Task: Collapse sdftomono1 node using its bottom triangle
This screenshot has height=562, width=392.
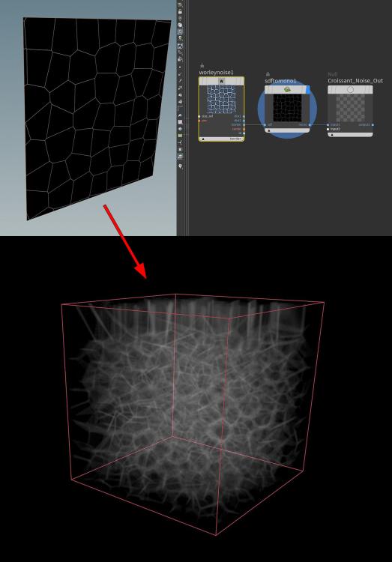Action: [x=269, y=131]
